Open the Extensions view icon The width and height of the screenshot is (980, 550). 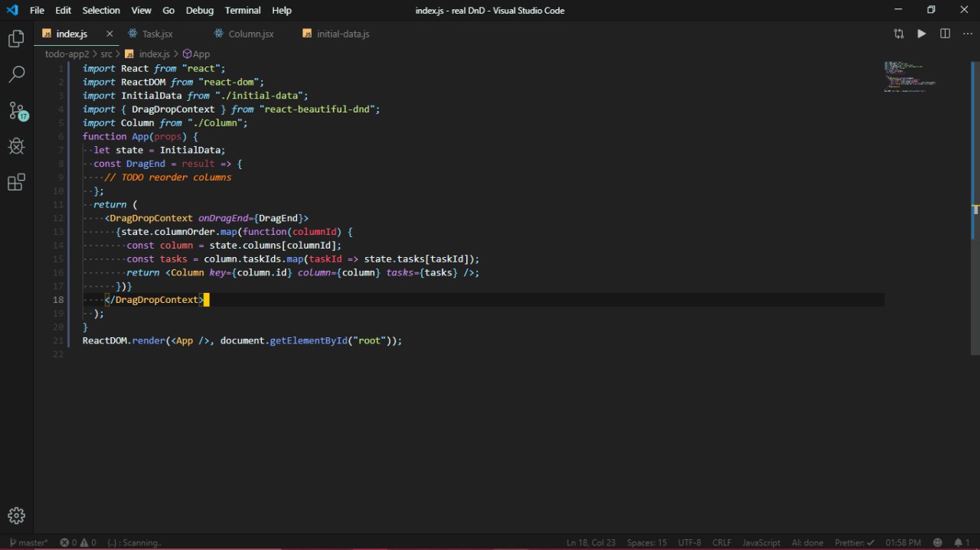[16, 182]
